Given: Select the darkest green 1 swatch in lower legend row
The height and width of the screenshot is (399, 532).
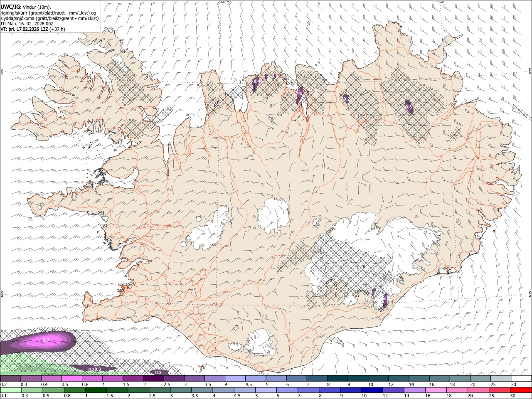Looking at the screenshot, I should point(96,390).
